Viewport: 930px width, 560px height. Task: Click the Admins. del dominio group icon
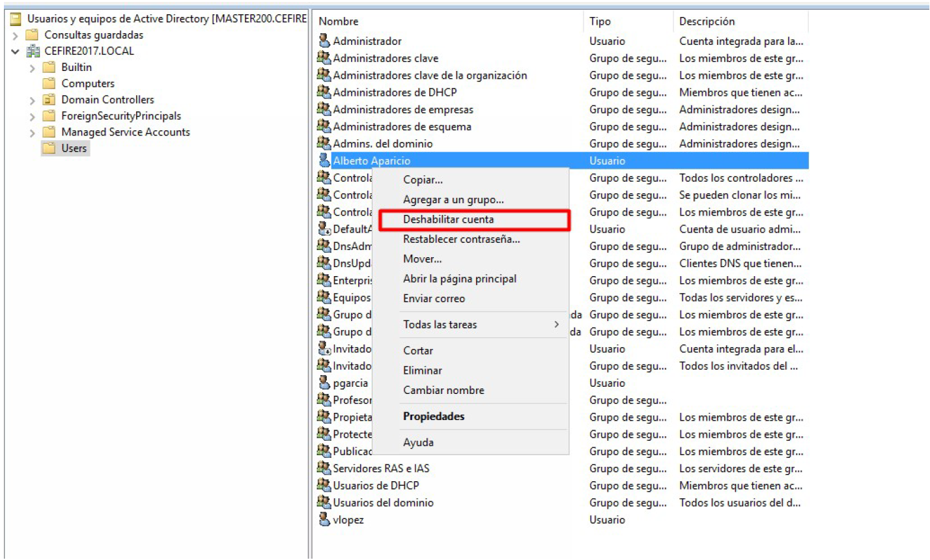coord(324,143)
